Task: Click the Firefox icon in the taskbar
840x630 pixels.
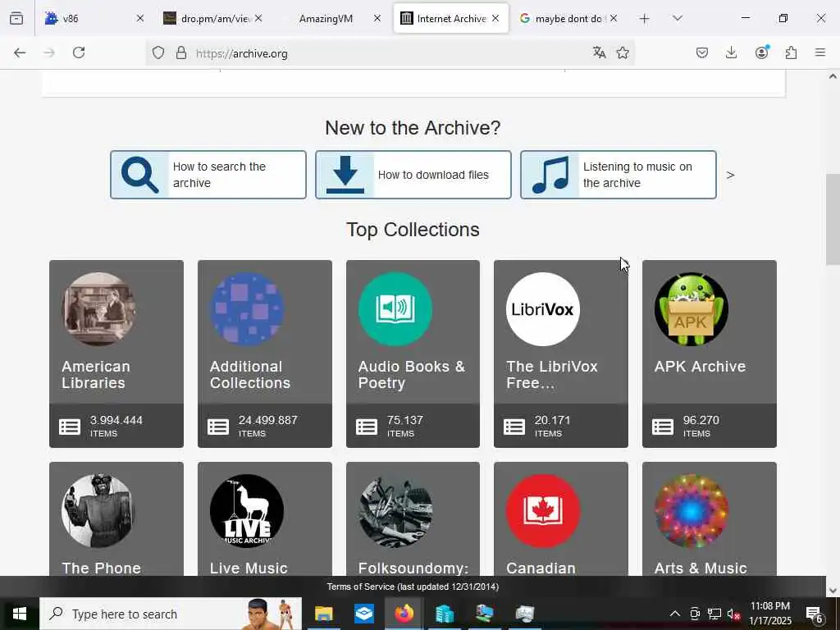Action: 404,614
